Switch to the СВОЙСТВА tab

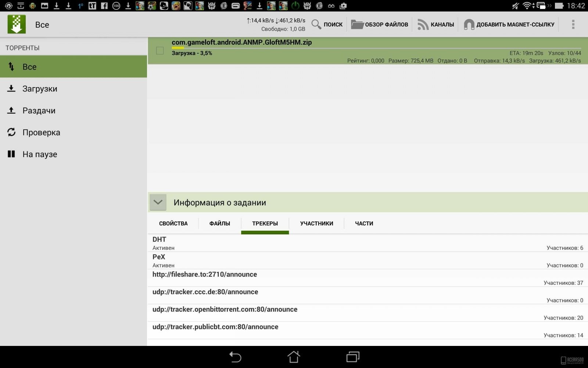[173, 223]
